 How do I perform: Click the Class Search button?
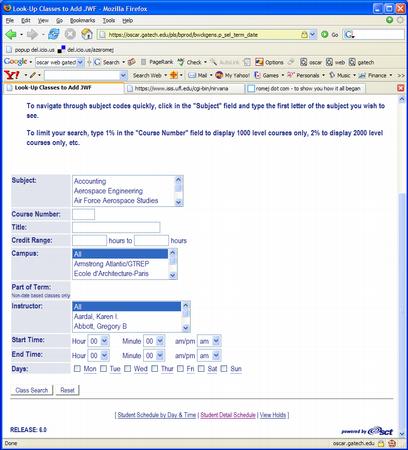point(32,390)
